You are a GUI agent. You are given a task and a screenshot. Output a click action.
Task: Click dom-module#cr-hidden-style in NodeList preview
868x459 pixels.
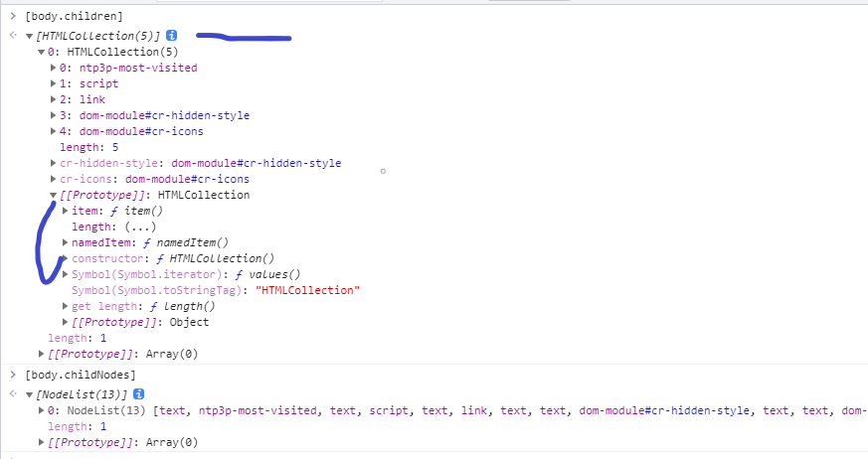pos(664,410)
